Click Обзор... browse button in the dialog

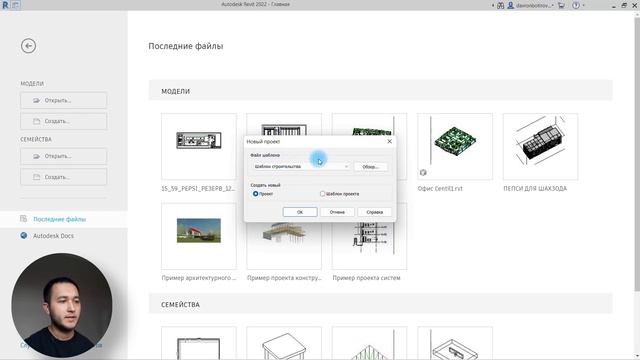pyautogui.click(x=371, y=167)
